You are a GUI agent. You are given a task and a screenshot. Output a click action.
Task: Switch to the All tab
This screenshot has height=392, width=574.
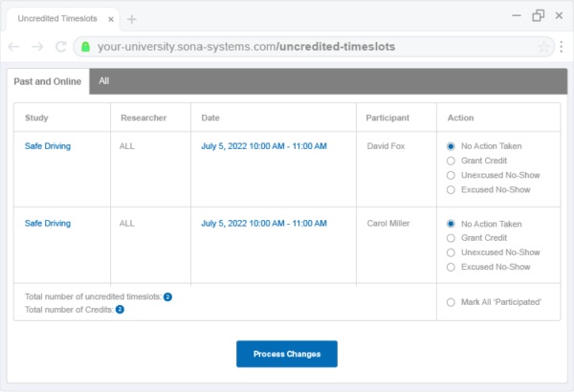[103, 81]
